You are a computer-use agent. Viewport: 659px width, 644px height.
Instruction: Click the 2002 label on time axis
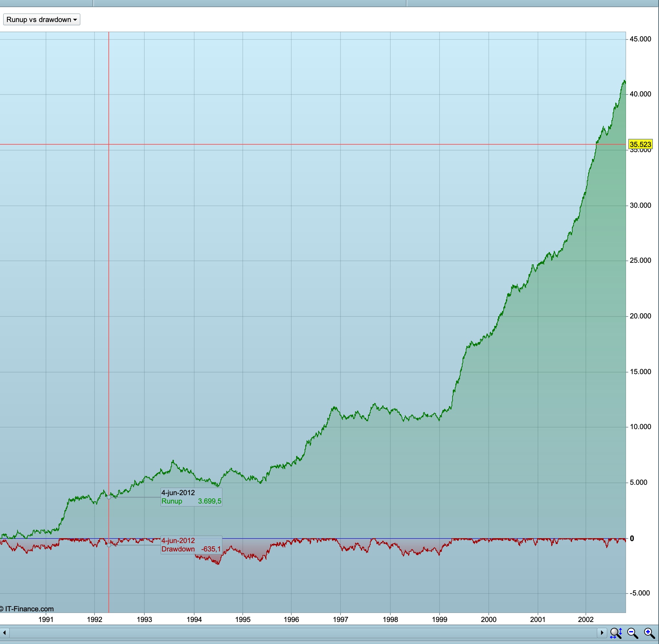[586, 619]
